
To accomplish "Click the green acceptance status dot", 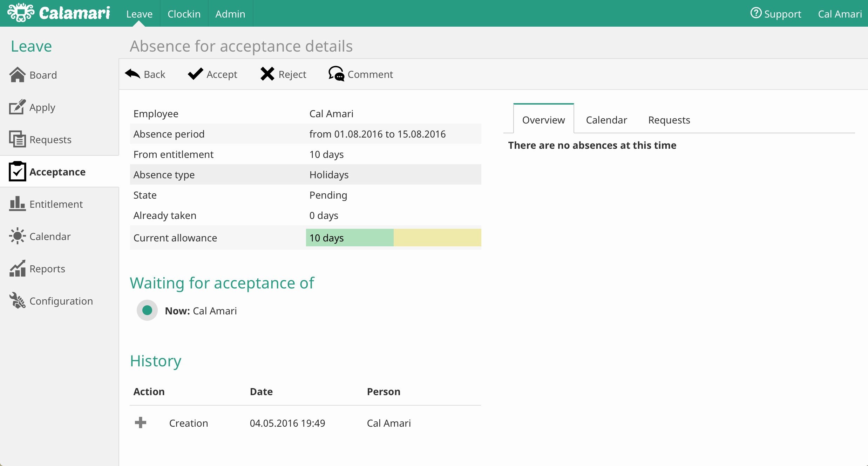I will click(147, 310).
